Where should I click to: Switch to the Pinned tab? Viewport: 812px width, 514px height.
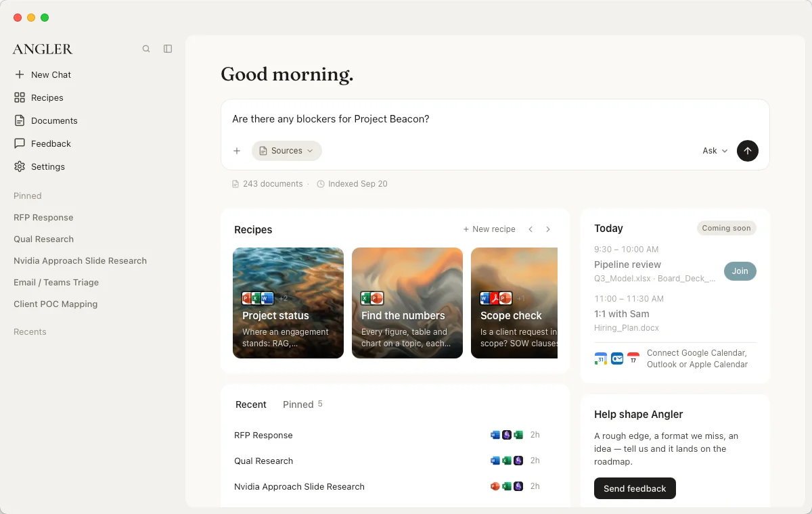click(x=302, y=404)
